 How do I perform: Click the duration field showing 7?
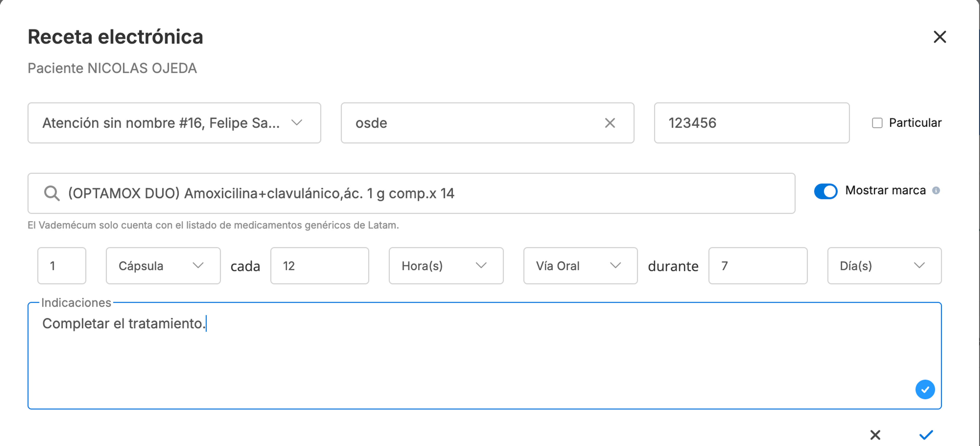pyautogui.click(x=758, y=266)
